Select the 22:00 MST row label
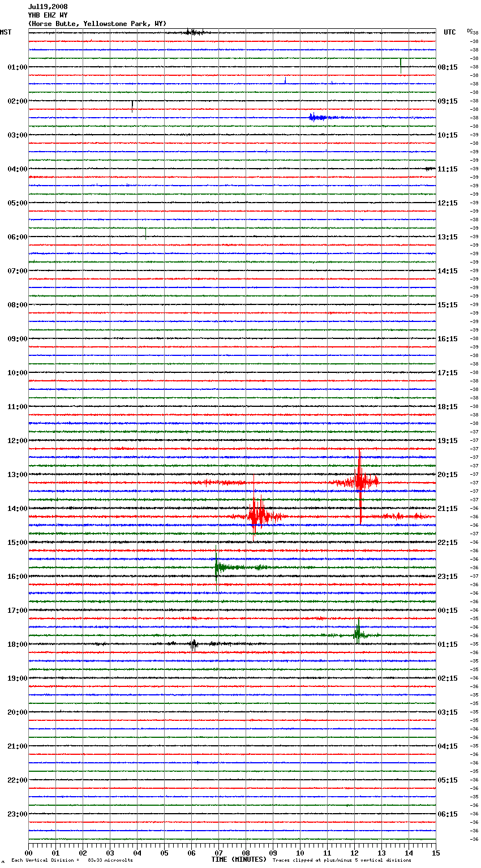Viewport: 481px width, 868px height. coord(18,780)
